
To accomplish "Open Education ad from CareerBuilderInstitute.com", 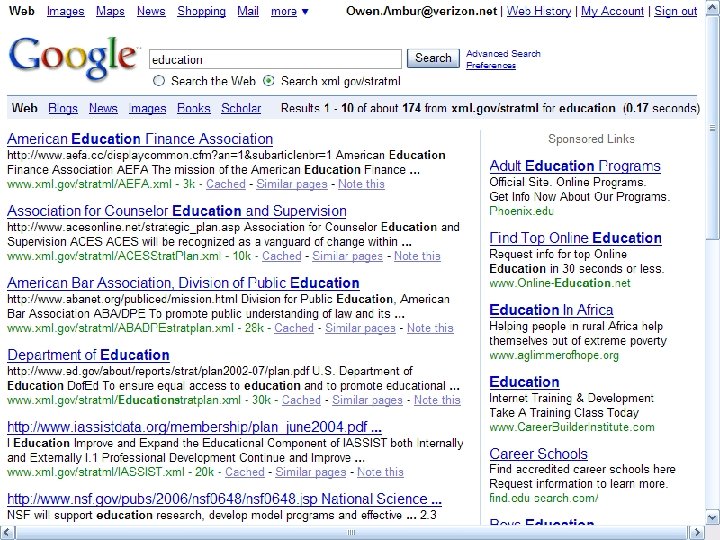I will click(x=524, y=382).
